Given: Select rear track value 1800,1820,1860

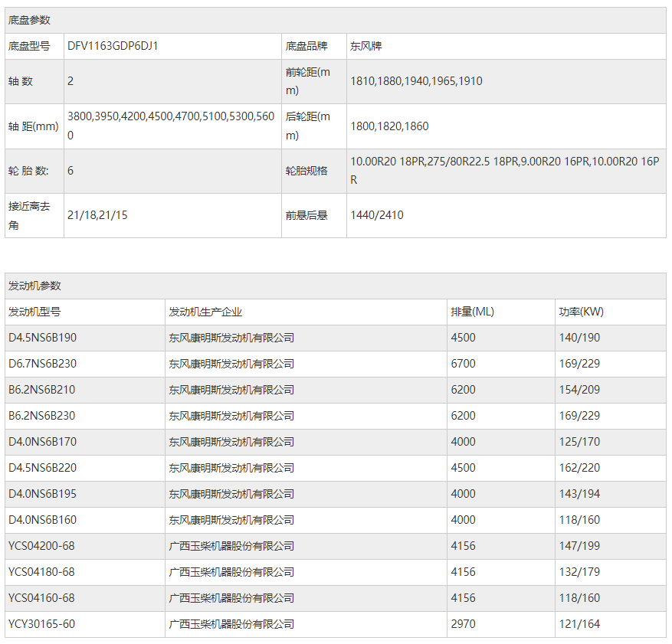Looking at the screenshot, I should point(389,126).
